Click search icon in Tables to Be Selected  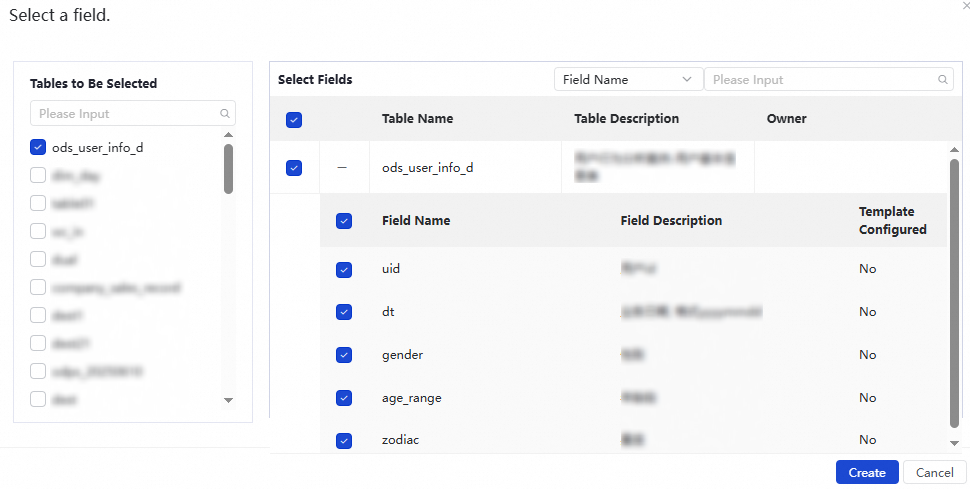point(225,114)
